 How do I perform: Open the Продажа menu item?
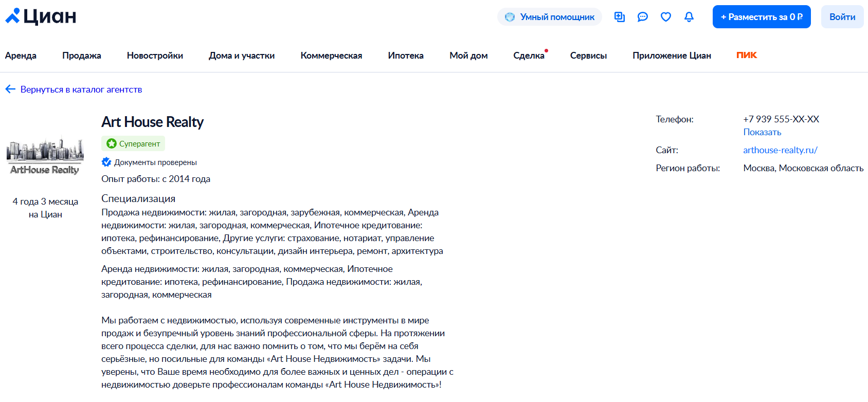(x=82, y=56)
